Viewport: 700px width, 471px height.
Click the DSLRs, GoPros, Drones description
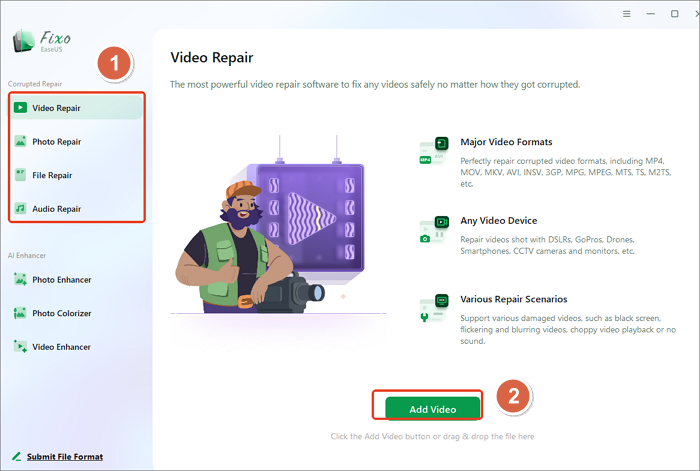coord(547,245)
